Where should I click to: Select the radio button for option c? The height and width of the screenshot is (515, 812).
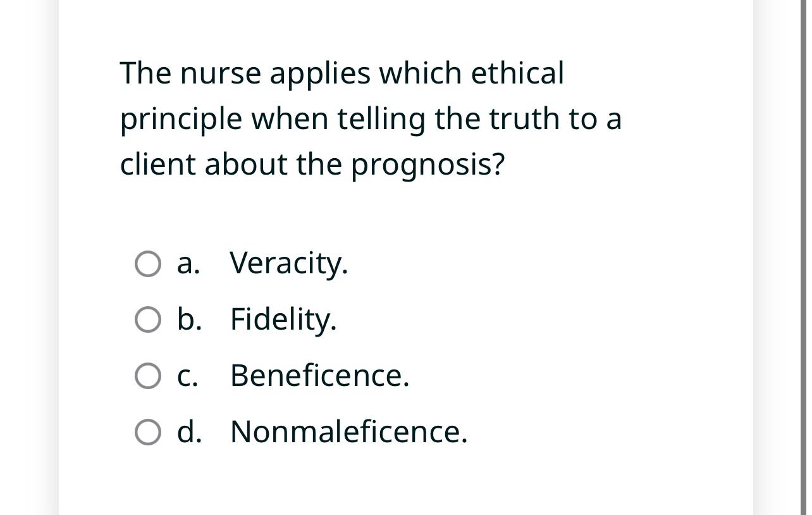tap(147, 376)
